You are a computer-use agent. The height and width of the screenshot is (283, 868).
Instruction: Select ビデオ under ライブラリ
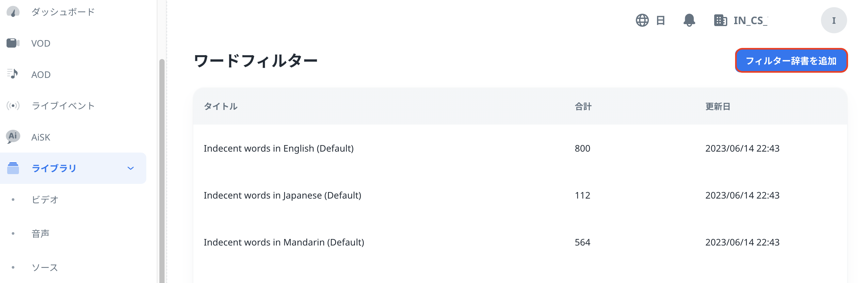45,199
